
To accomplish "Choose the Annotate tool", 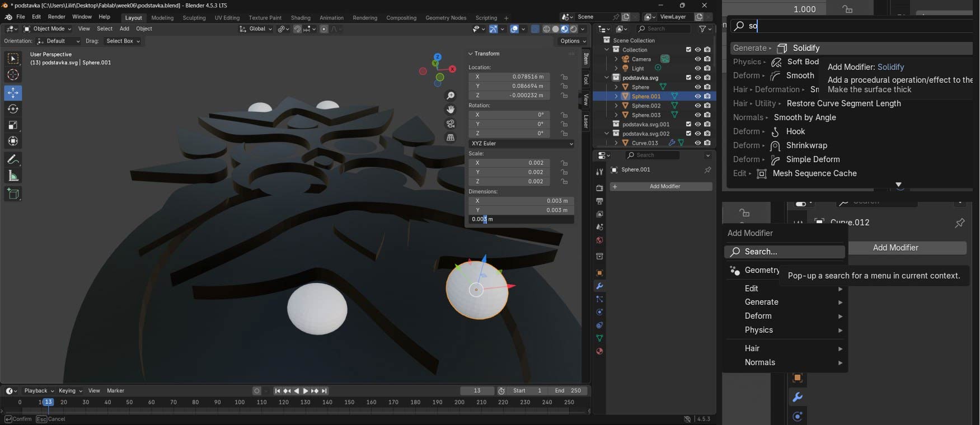I will click(13, 159).
